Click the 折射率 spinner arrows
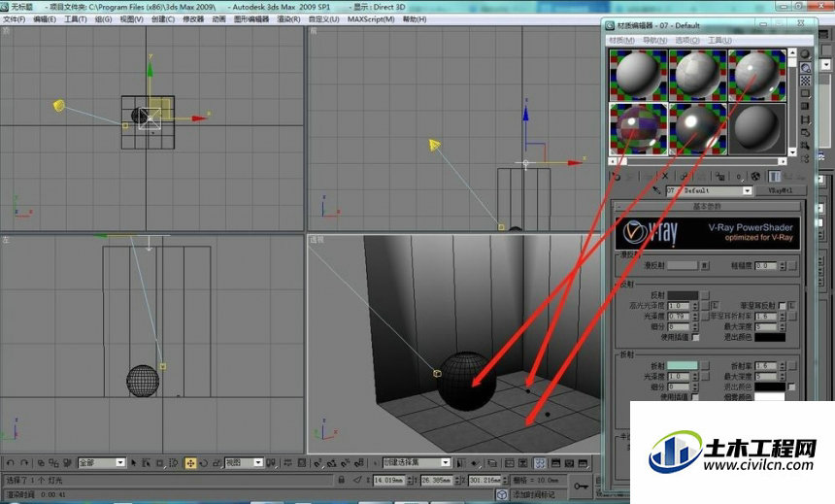The image size is (835, 504). [783, 366]
